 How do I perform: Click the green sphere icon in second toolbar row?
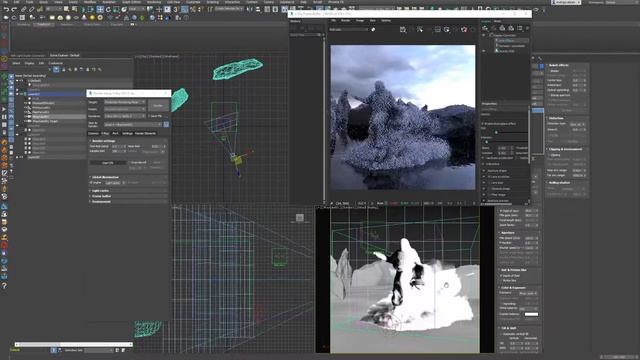[142, 18]
